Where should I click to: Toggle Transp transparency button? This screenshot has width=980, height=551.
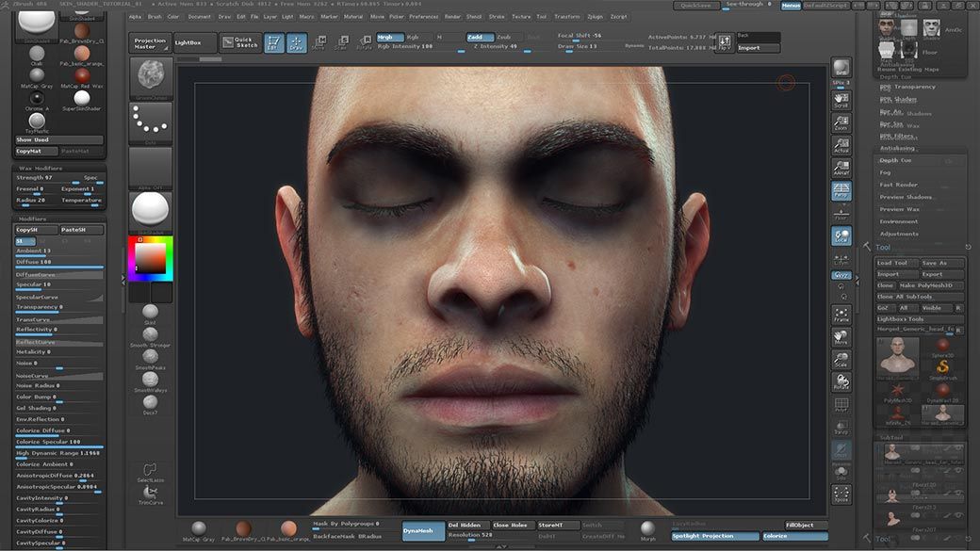[841, 428]
